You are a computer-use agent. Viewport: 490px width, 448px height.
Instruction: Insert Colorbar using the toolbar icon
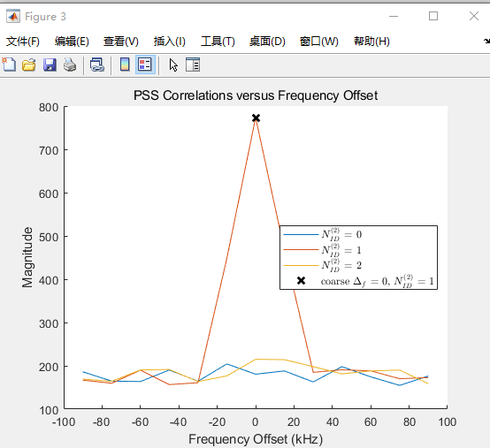tap(125, 65)
